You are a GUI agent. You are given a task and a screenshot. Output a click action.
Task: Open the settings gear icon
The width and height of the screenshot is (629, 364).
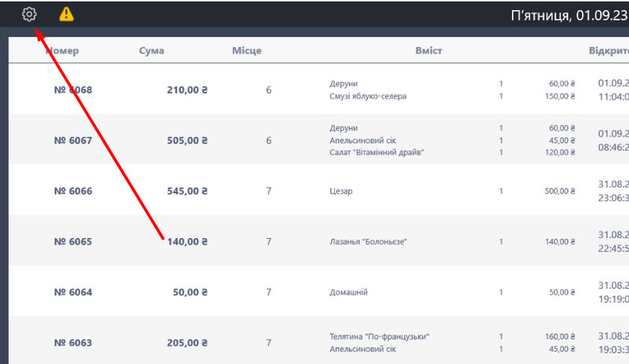pyautogui.click(x=29, y=14)
